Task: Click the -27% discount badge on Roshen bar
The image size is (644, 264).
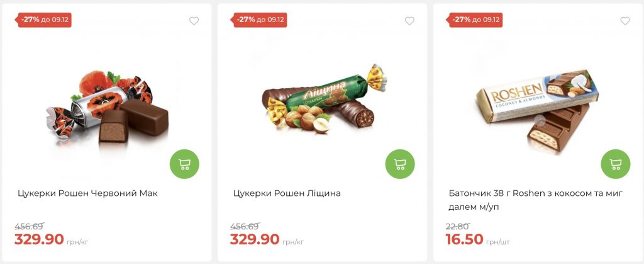Action: click(x=475, y=20)
